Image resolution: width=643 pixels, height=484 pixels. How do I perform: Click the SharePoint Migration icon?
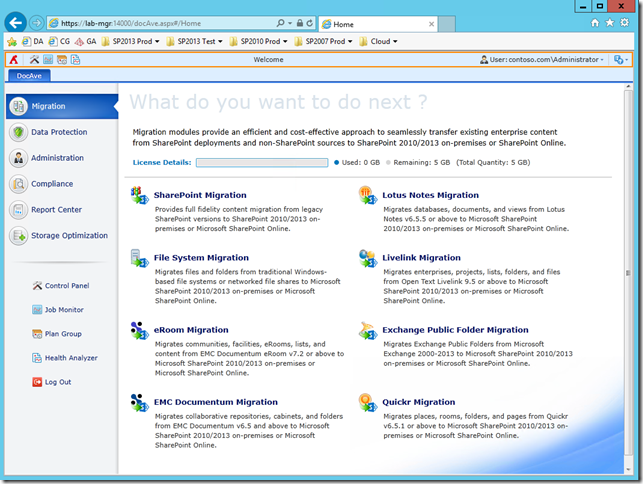139,195
